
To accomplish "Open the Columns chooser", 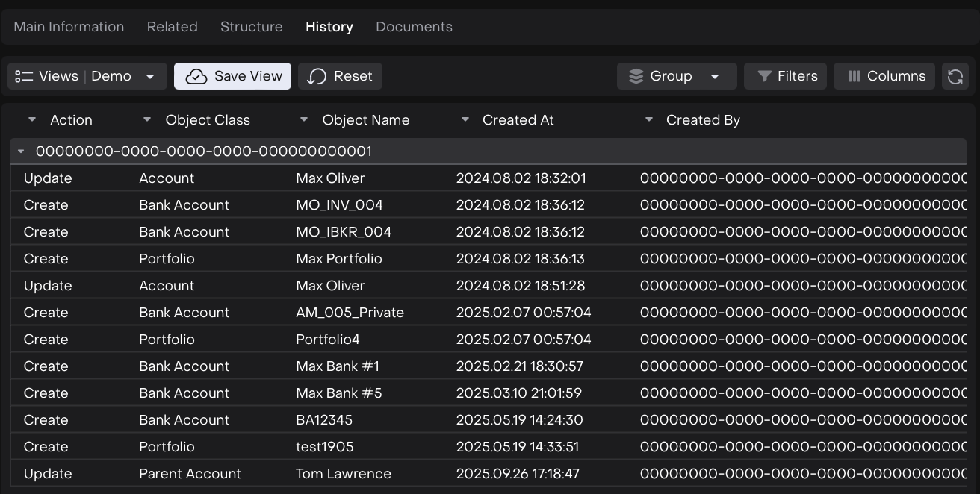I will 884,76.
